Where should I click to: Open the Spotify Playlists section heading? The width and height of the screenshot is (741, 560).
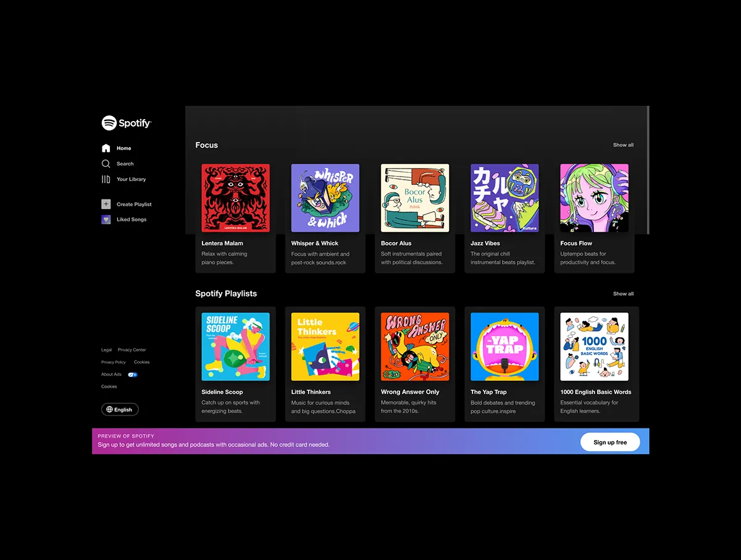226,293
